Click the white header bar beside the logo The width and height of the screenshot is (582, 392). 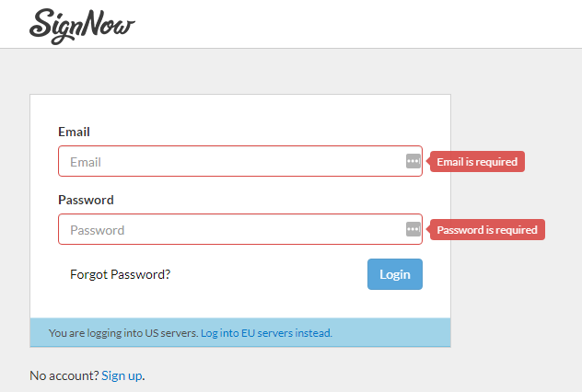368,24
